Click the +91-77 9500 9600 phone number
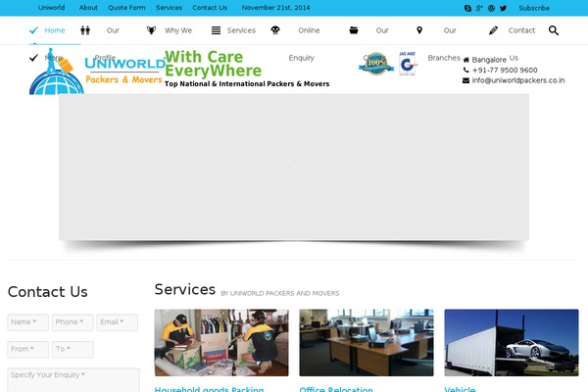 (505, 71)
